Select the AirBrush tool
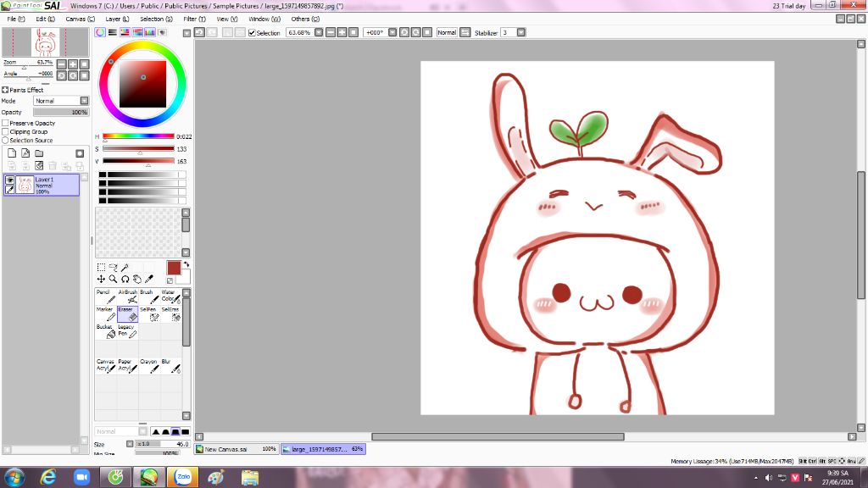The width and height of the screenshot is (868, 488). tap(127, 297)
